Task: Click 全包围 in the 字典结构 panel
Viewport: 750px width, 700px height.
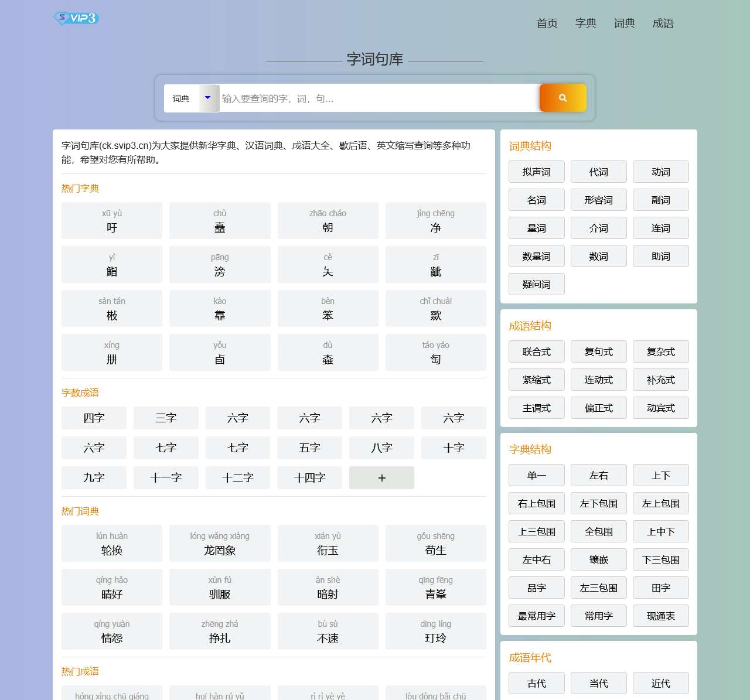Action: [598, 531]
